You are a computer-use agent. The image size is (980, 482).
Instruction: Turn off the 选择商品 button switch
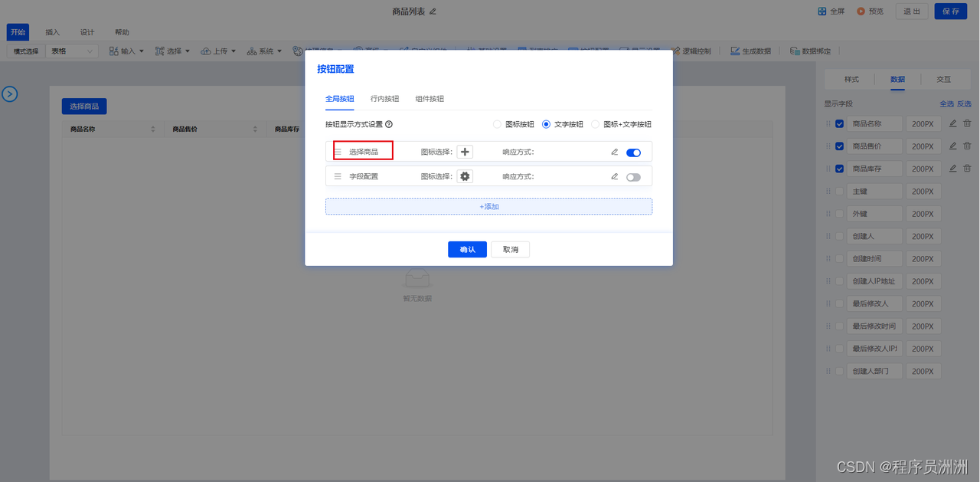[633, 152]
